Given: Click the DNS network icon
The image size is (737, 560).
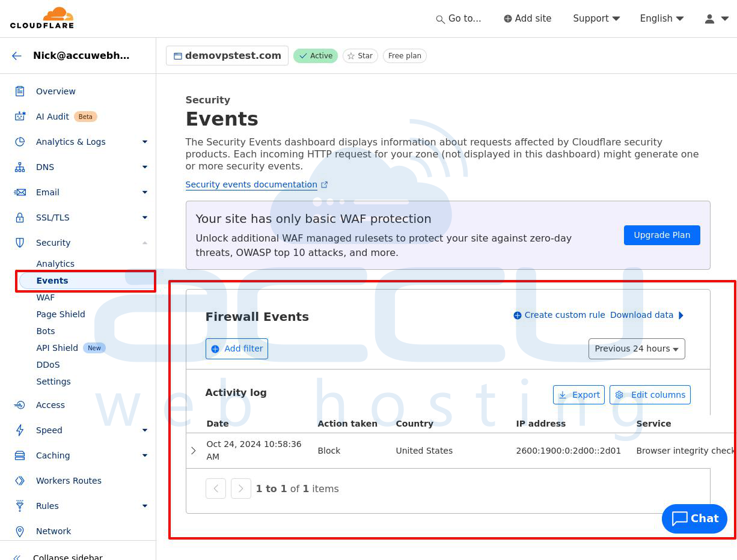Looking at the screenshot, I should (x=20, y=167).
